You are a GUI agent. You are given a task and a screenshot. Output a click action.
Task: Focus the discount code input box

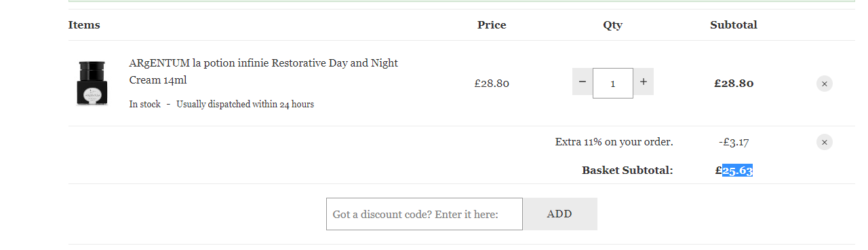pos(425,214)
